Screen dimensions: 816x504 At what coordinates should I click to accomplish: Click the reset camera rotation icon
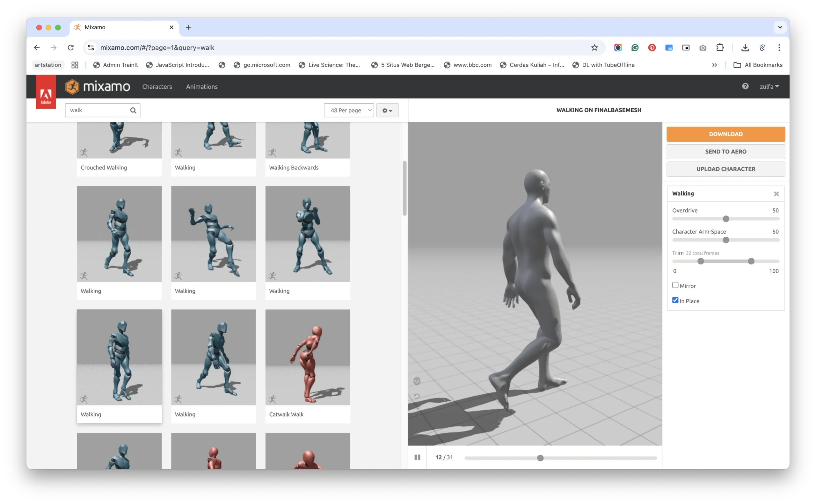pyautogui.click(x=417, y=396)
